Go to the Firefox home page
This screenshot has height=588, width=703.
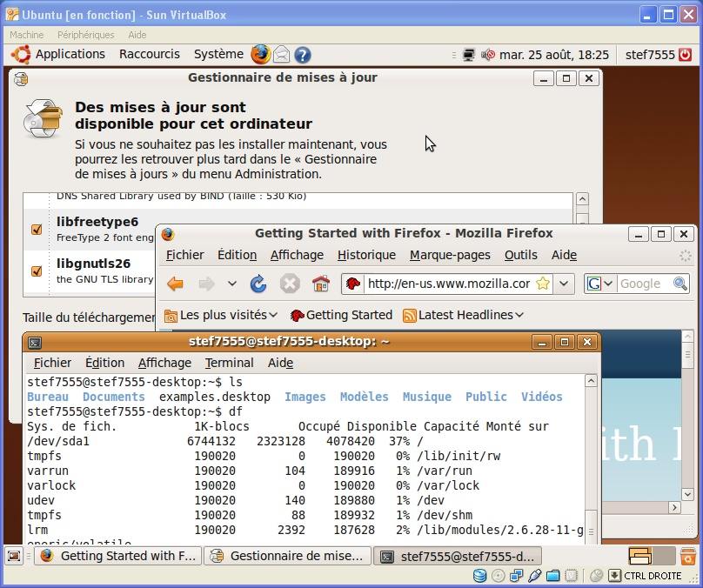(x=321, y=284)
